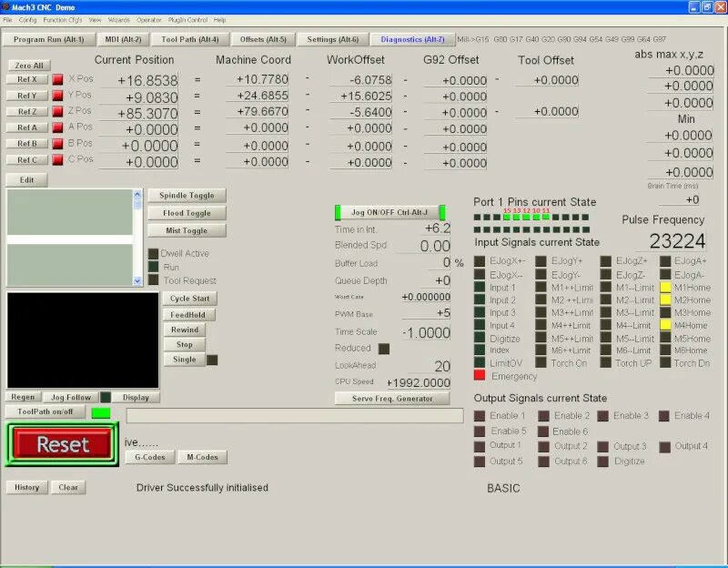
Task: Toggle mist coolant with Mist Toggle
Action: tap(187, 231)
